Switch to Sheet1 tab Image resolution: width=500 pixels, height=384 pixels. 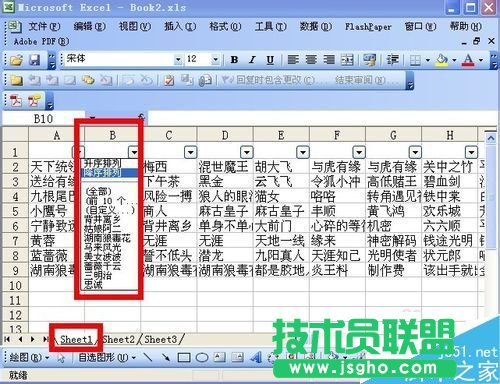pyautogui.click(x=76, y=339)
